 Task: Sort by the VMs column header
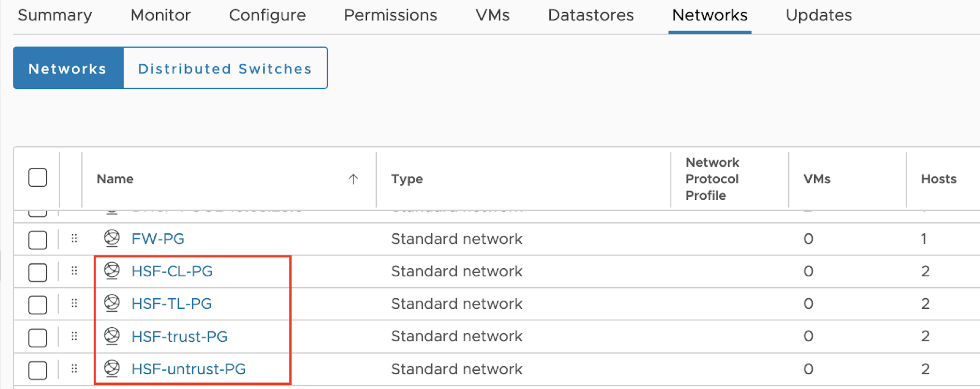click(816, 179)
